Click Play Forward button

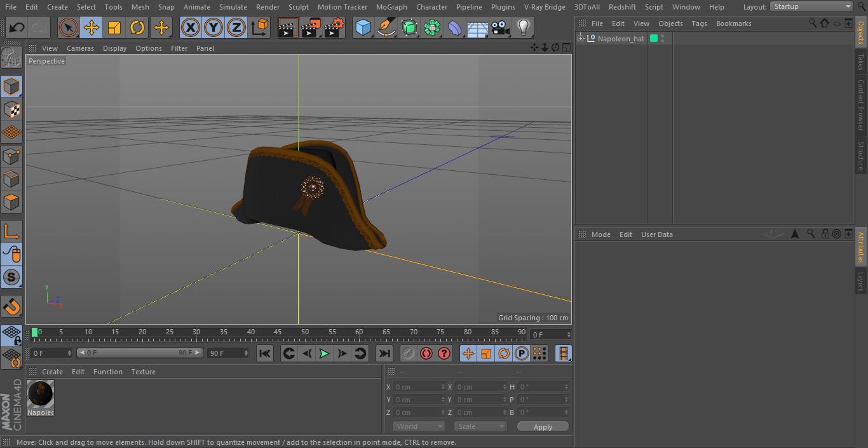[x=324, y=353]
